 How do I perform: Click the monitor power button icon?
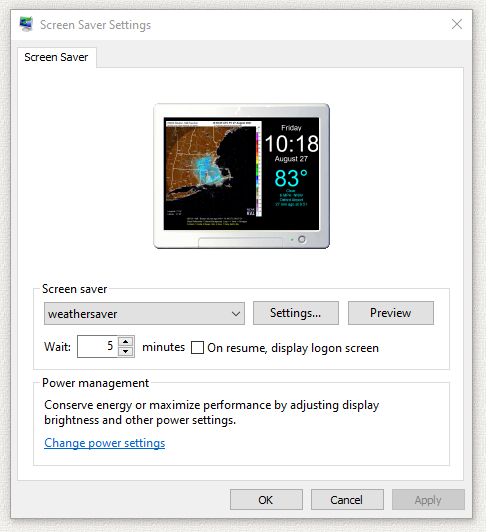302,240
